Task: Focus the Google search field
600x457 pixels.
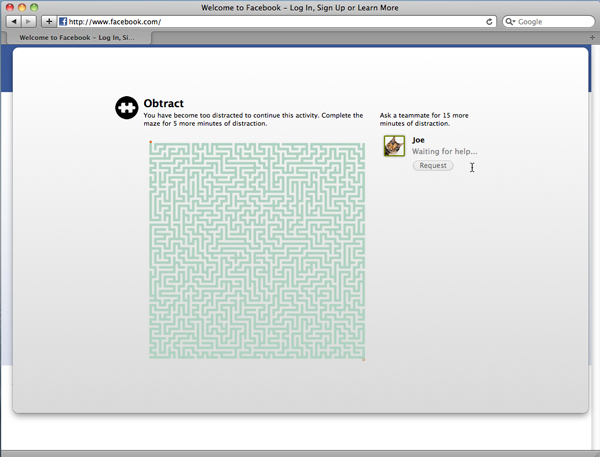Action: pos(549,22)
